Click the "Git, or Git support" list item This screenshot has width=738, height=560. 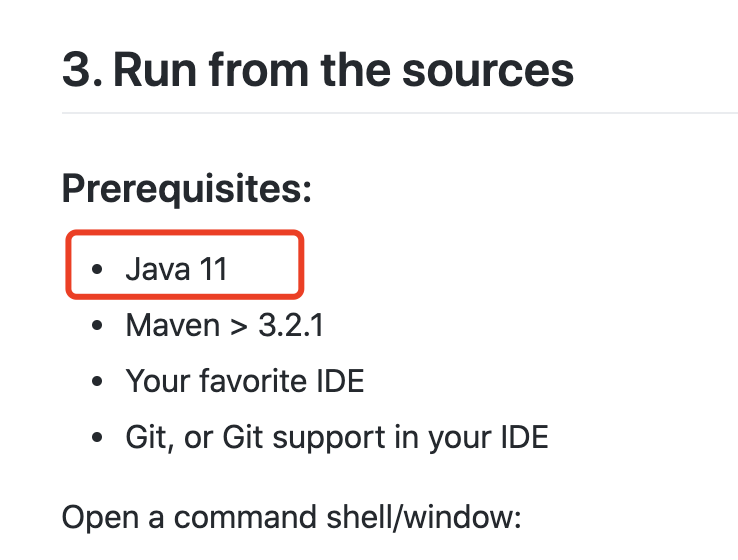(x=337, y=437)
